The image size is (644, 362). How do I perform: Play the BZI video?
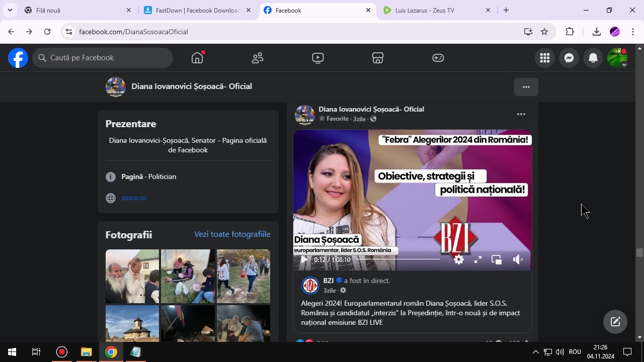[304, 259]
